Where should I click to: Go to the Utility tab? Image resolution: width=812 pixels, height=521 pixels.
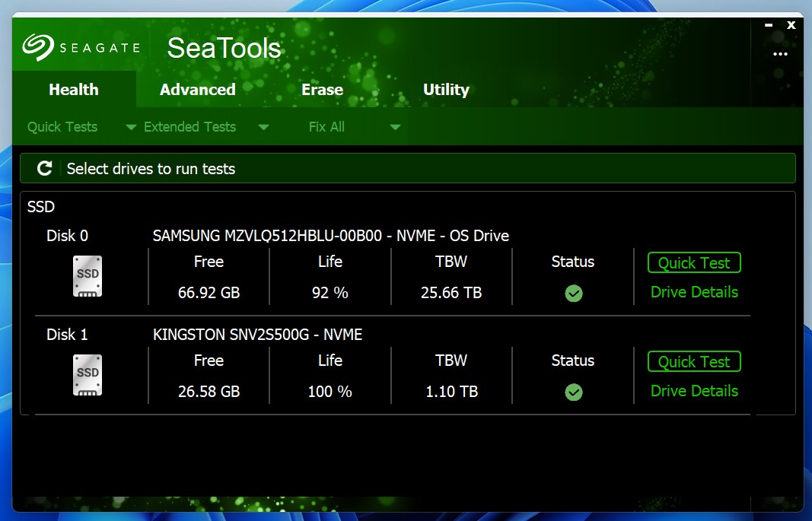click(x=446, y=90)
